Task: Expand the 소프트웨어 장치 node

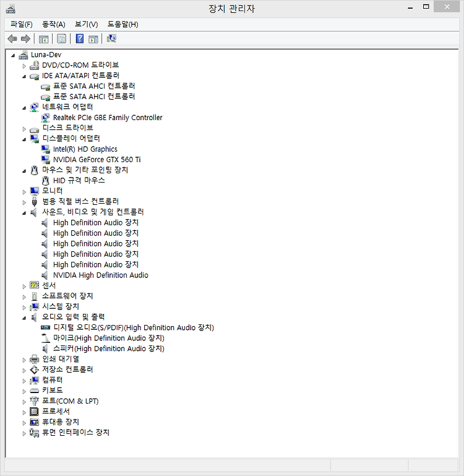Action: click(24, 296)
